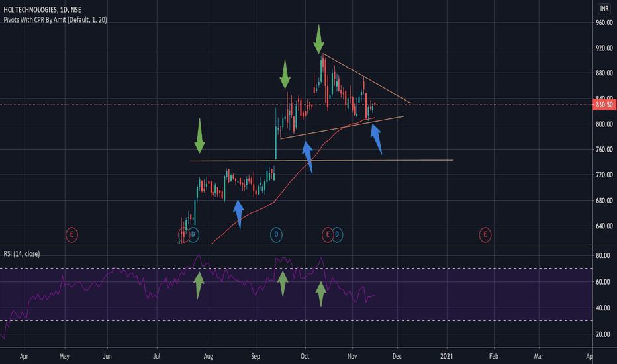Click the 20.00 RSI axis label
This screenshot has height=364, width=617.
point(603,334)
